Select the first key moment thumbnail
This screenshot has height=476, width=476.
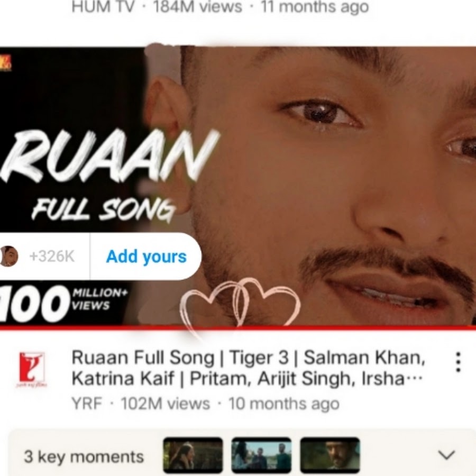[x=193, y=454]
